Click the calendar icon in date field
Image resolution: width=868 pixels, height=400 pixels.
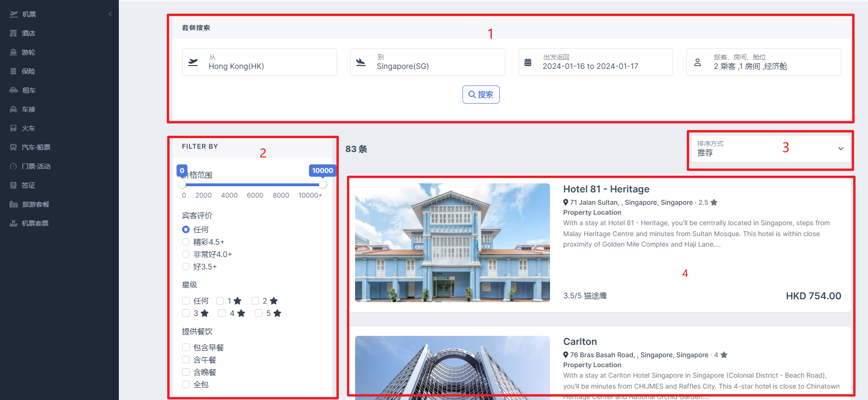[528, 62]
